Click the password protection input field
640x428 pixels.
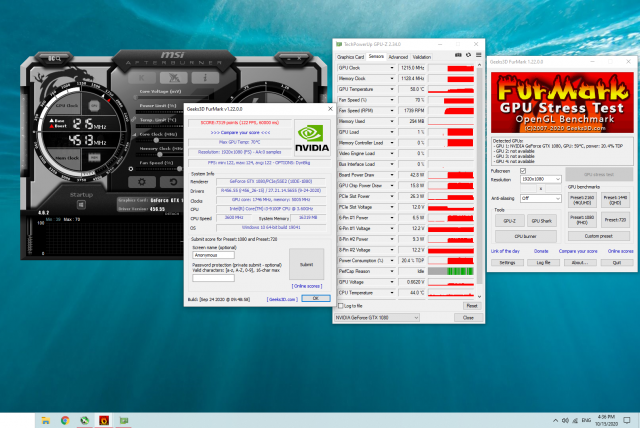tap(213, 278)
